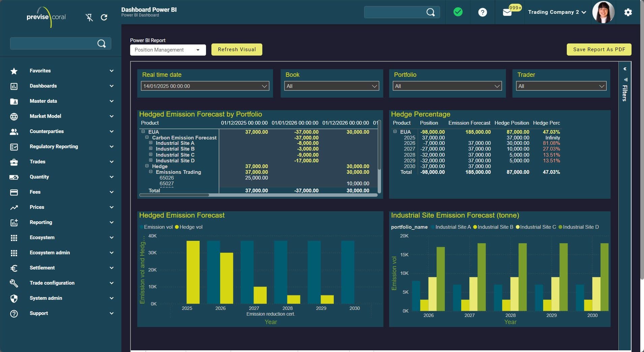Open the Trading Company 2 dropdown
The image size is (644, 352).
557,12
